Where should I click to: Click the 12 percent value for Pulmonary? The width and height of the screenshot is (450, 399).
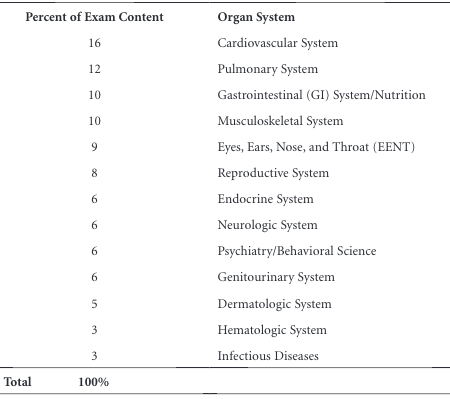pyautogui.click(x=94, y=69)
